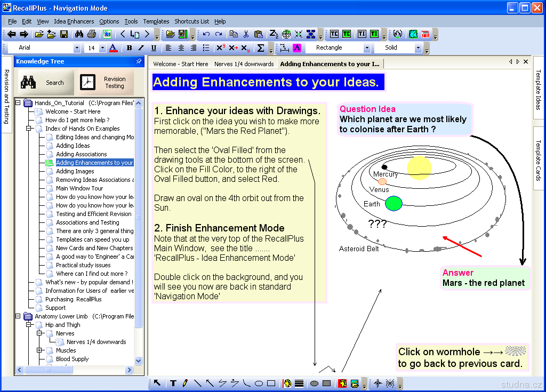Viewport: 546px width, 392px height.
Task: Open the Solid line style dropdown
Action: (418, 48)
